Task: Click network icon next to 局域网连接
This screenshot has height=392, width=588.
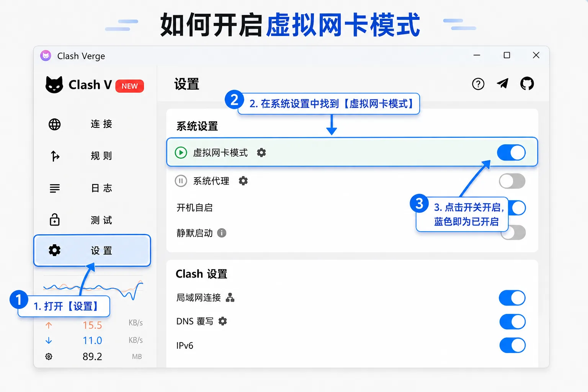Action: pyautogui.click(x=230, y=297)
